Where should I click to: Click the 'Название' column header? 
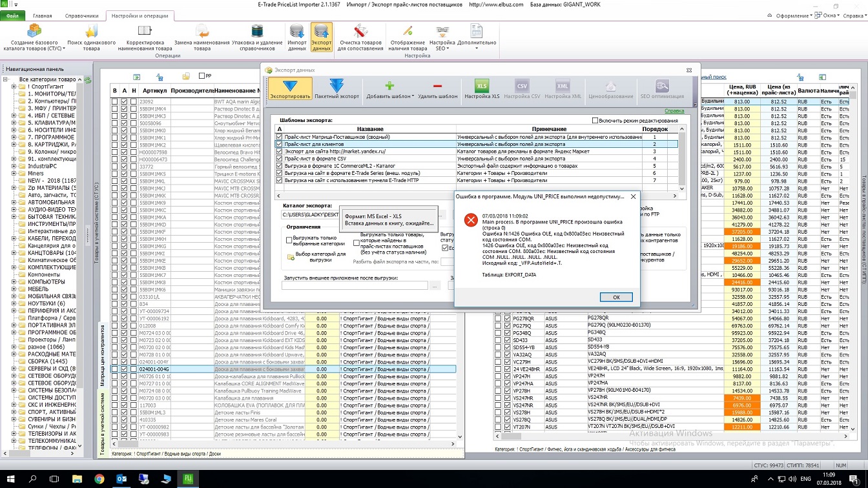pyautogui.click(x=369, y=129)
